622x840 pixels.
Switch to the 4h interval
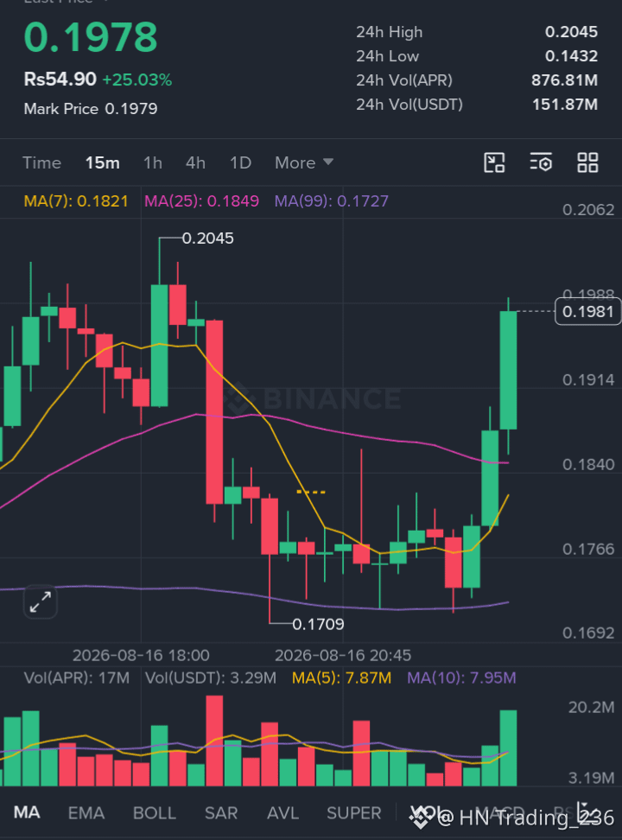pyautogui.click(x=195, y=162)
